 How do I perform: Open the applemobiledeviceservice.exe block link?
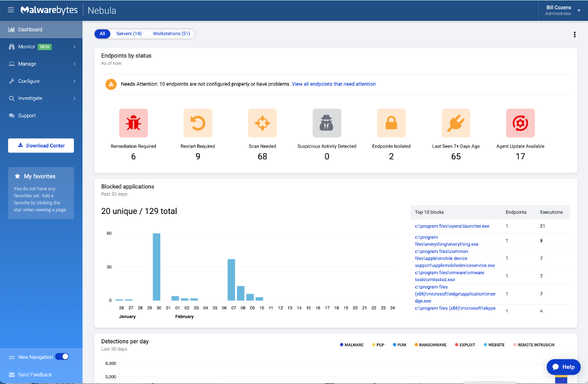tap(454, 259)
